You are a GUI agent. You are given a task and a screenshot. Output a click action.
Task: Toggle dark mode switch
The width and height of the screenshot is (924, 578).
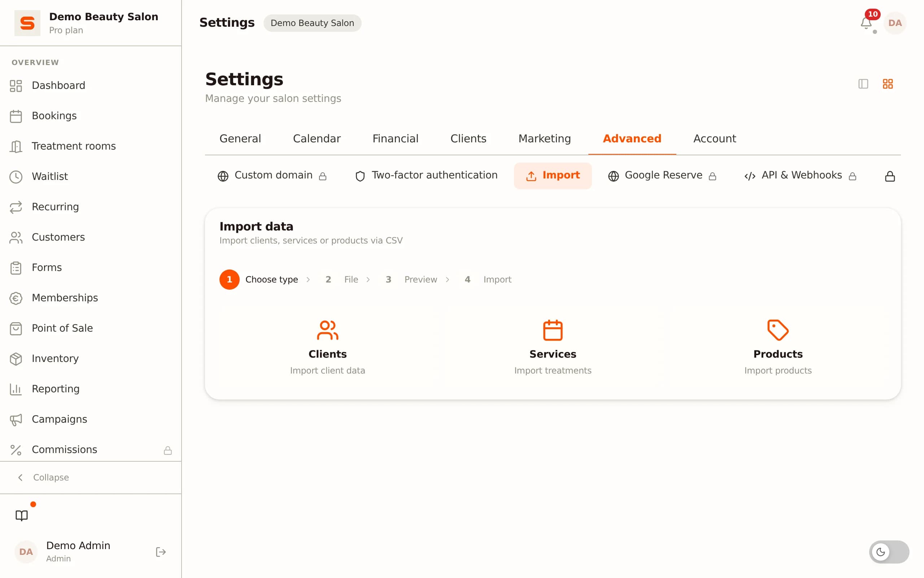pyautogui.click(x=889, y=552)
